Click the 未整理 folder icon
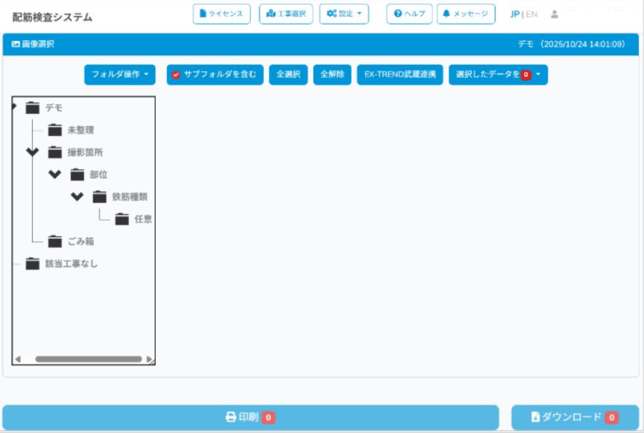The height and width of the screenshot is (433, 644). point(54,130)
